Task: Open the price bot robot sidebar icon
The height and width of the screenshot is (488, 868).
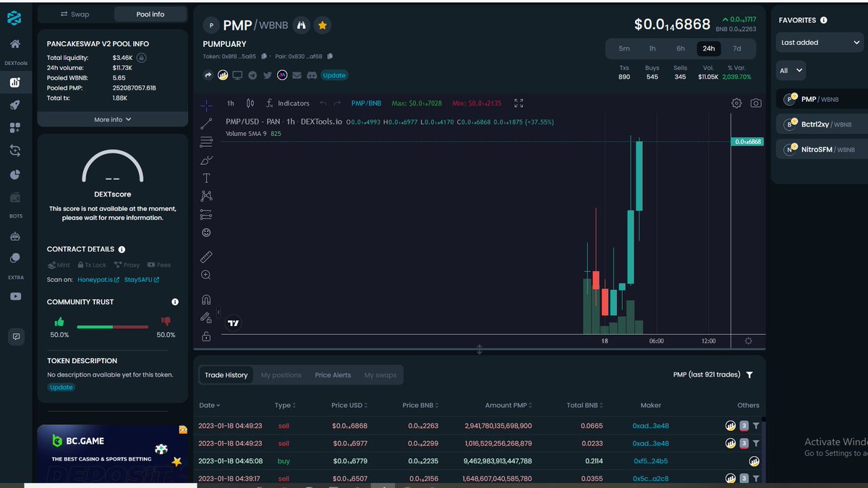Action: [x=15, y=236]
